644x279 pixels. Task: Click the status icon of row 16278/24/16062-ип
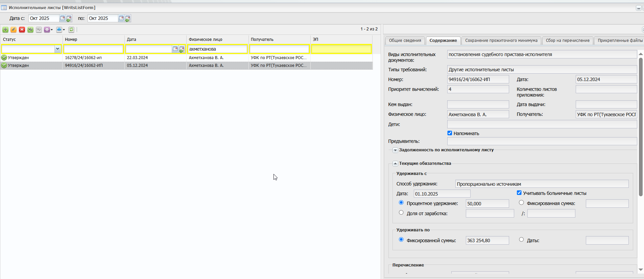point(4,58)
